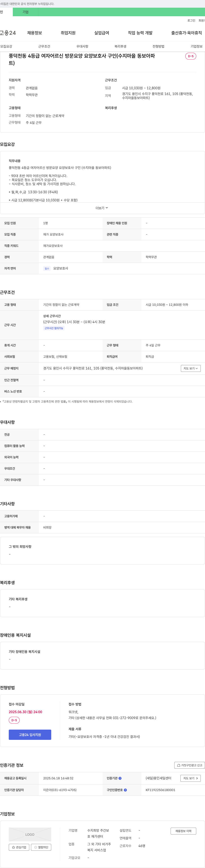Click the 근무시간 협의가능 tag
This screenshot has width=205, height=868.
tap(54, 328)
